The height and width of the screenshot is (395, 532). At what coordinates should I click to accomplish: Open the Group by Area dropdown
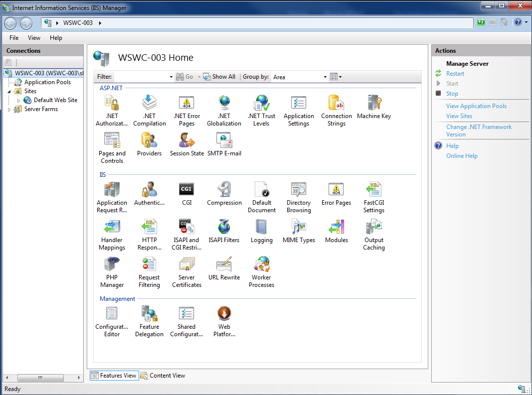pyautogui.click(x=325, y=77)
